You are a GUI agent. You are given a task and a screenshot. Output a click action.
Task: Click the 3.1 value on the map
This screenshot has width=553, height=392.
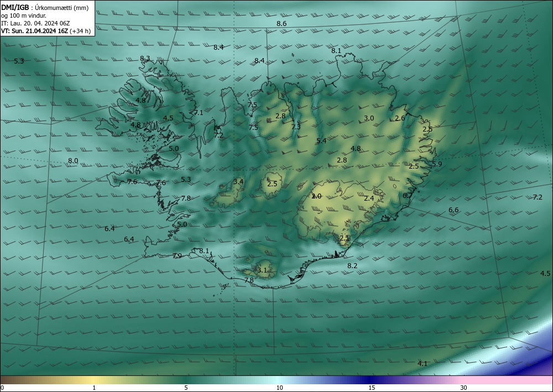[x=262, y=270]
